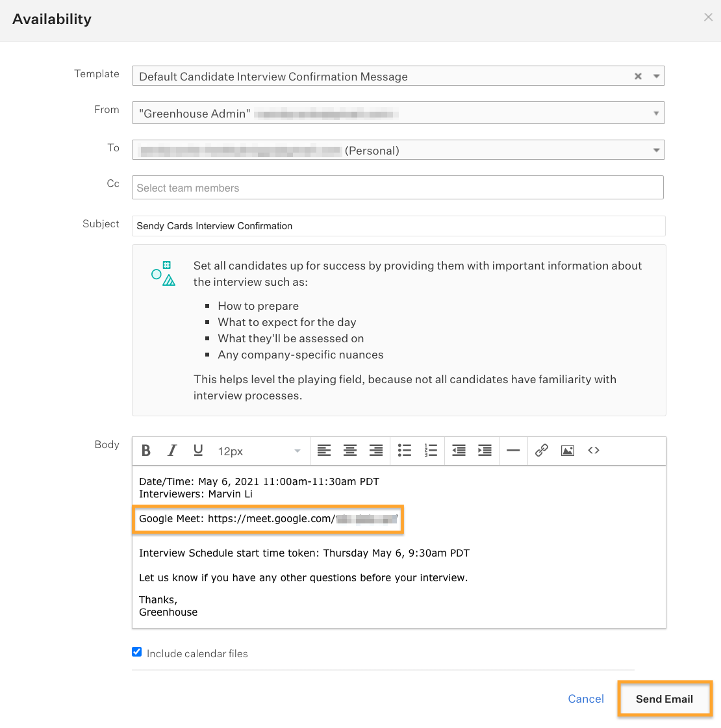
Task: Decrease indent of selected text
Action: pyautogui.click(x=459, y=450)
